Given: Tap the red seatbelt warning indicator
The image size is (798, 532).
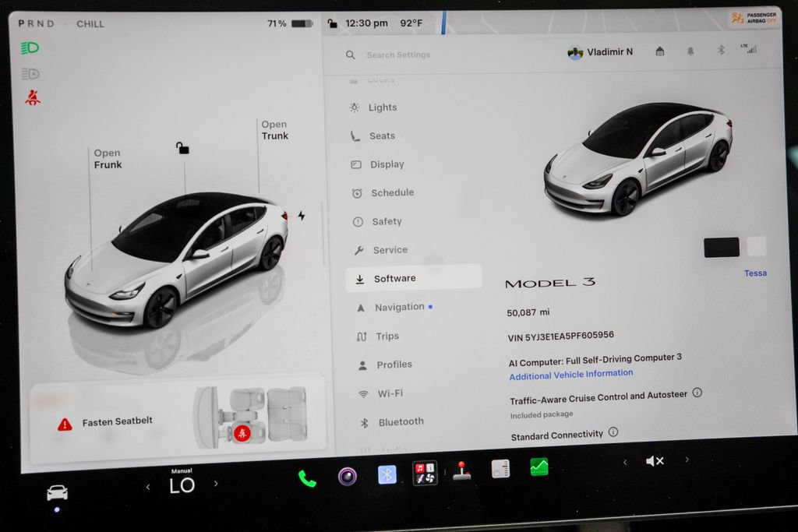Looking at the screenshot, I should [33, 97].
